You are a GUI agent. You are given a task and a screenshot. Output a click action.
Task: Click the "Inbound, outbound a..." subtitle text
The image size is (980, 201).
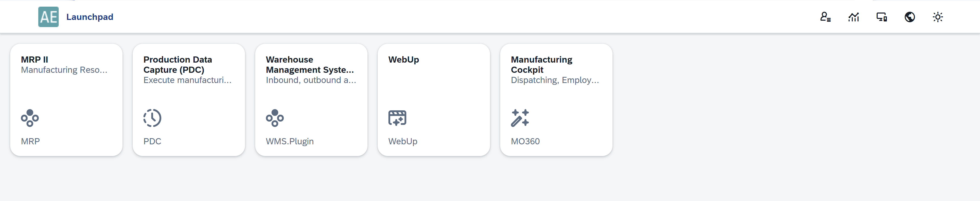311,80
